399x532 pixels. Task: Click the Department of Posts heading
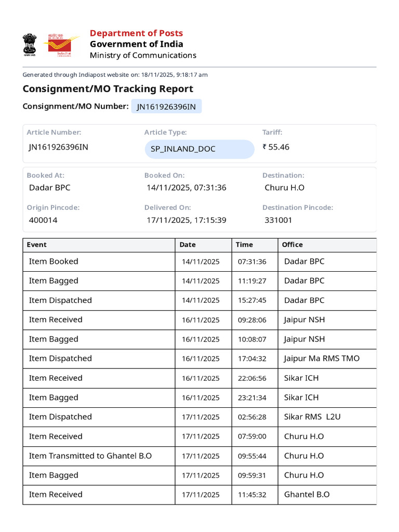136,33
